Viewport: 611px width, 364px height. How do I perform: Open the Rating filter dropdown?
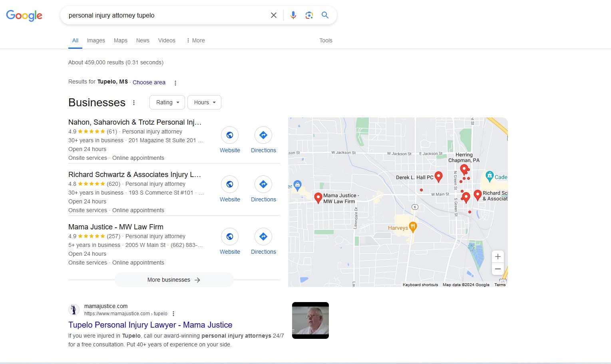tap(167, 102)
